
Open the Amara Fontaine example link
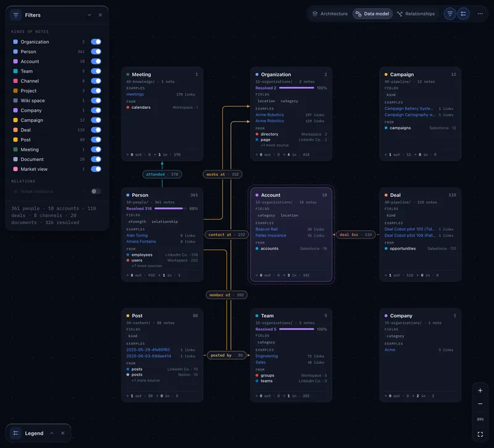click(141, 241)
